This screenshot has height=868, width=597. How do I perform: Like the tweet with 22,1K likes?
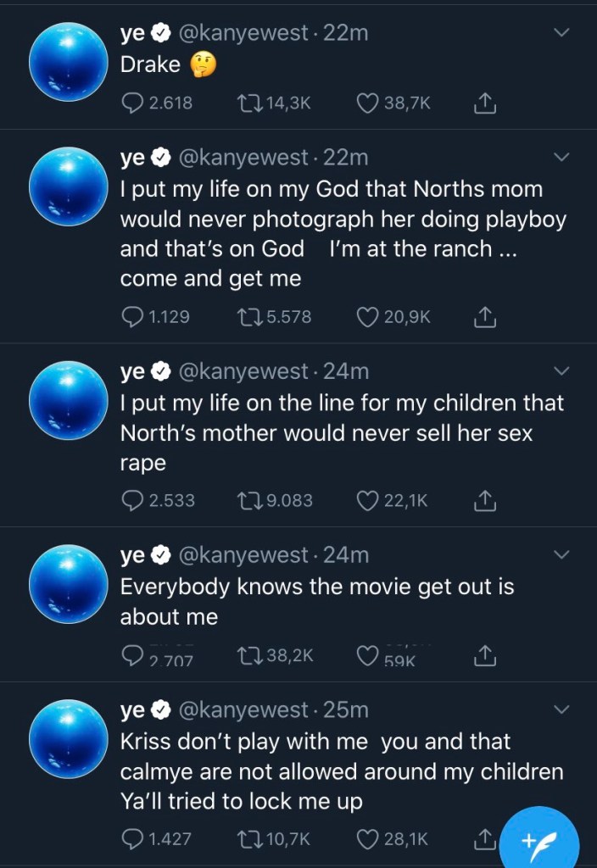[x=367, y=500]
